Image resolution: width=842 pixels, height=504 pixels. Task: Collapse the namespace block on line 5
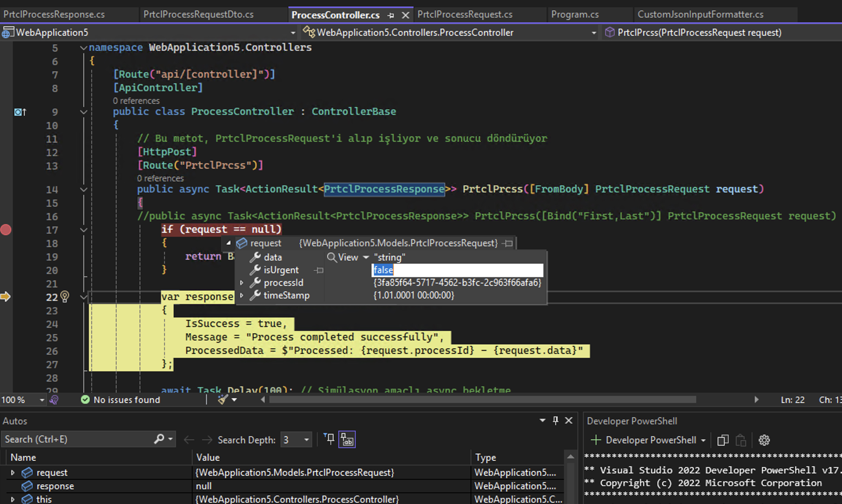84,48
